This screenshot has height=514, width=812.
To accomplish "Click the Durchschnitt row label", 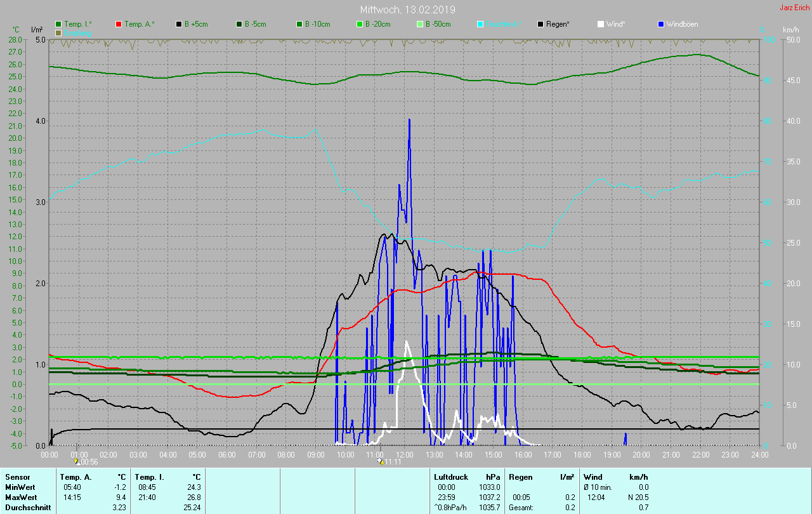I will (x=26, y=507).
